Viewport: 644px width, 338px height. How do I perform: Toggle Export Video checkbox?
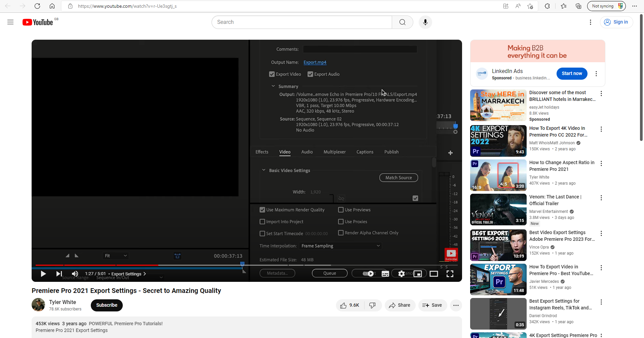tap(272, 74)
